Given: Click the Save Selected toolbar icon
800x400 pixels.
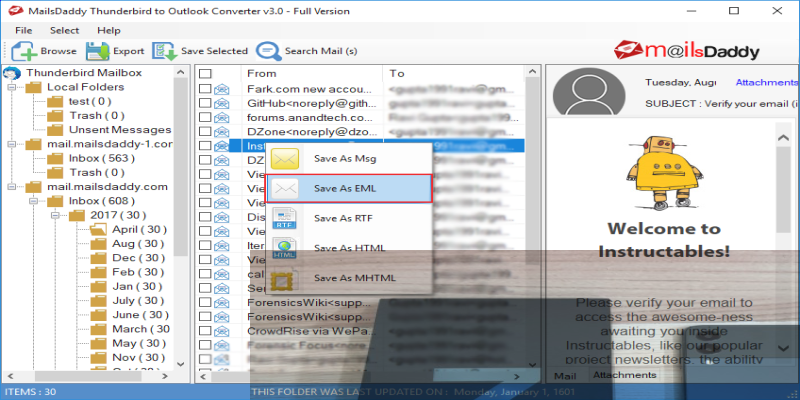Looking at the screenshot, I should 164,51.
